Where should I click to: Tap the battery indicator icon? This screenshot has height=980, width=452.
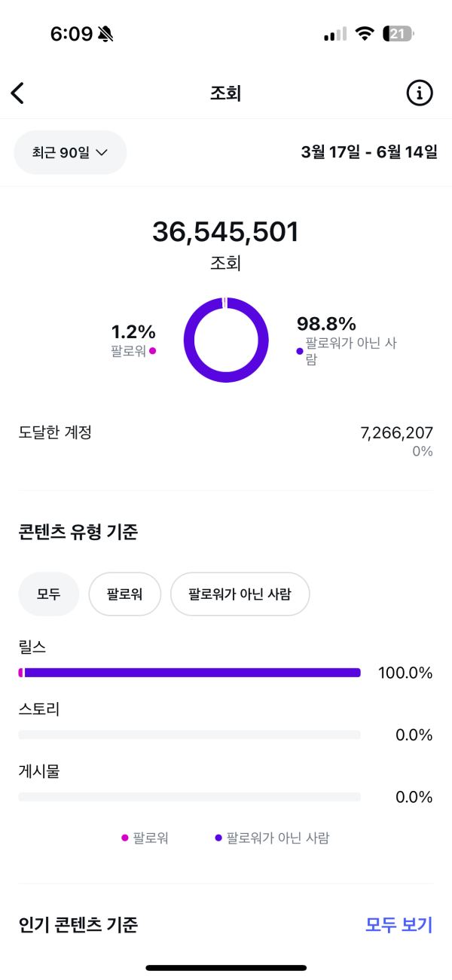tap(398, 34)
